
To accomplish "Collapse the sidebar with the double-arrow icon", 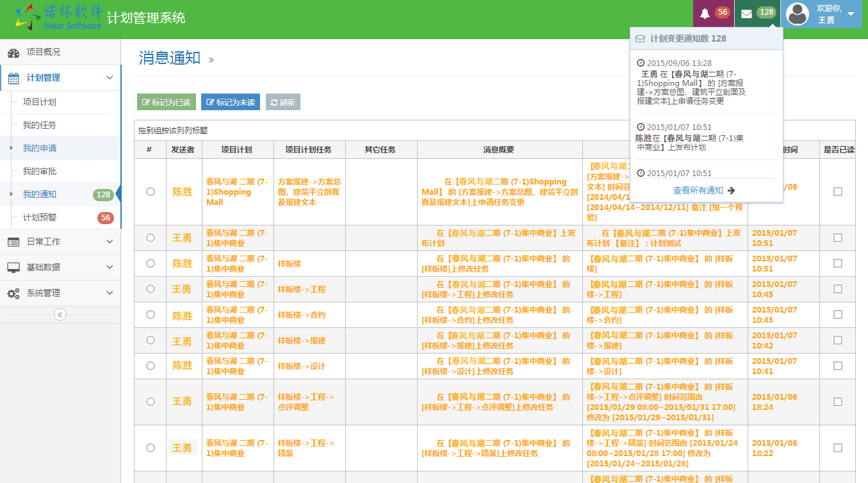I will click(60, 315).
